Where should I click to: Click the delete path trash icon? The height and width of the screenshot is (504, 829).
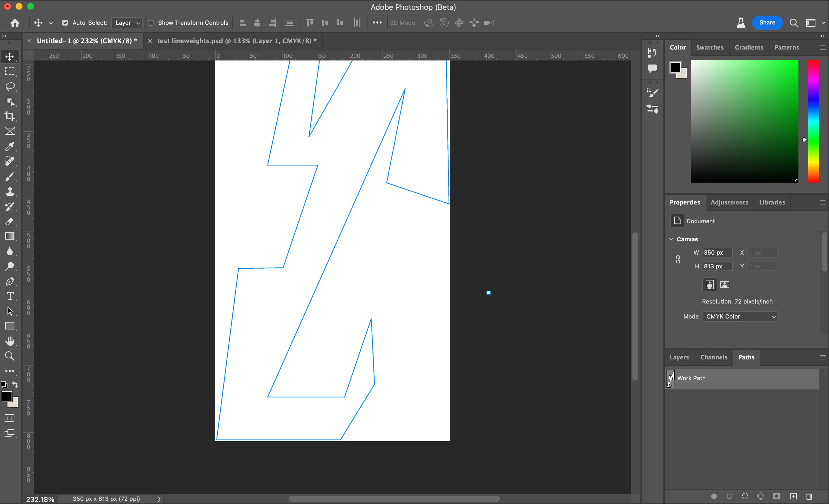click(809, 496)
